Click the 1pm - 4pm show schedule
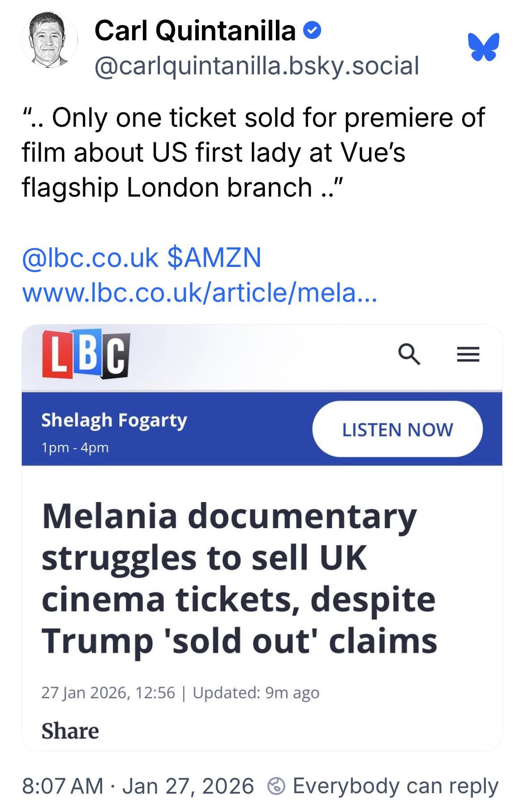 click(75, 447)
